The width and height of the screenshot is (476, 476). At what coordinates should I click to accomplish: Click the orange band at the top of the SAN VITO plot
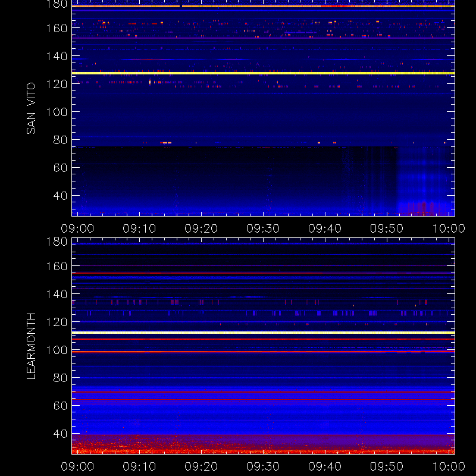(x=263, y=6)
